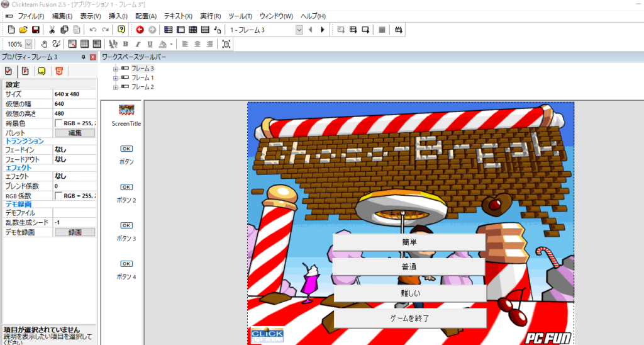Go to previous frame arrow
The height and width of the screenshot is (345, 644).
[x=311, y=30]
